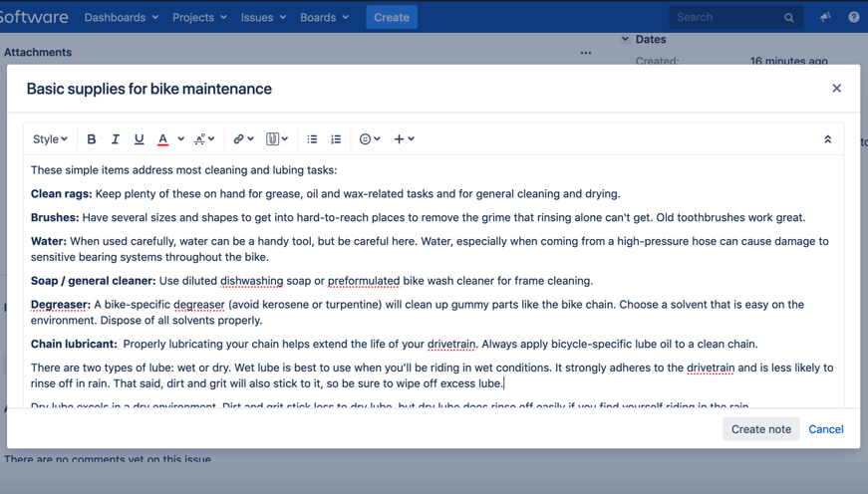This screenshot has height=494, width=868.
Task: Open the Attachments more options ellipsis
Action: tap(586, 53)
